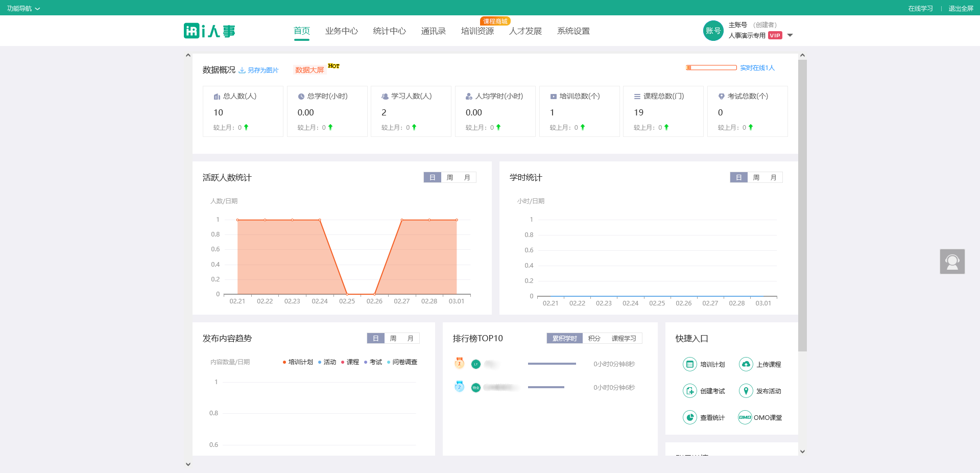Open the customer service icon on right edge
980x473 pixels.
point(952,262)
